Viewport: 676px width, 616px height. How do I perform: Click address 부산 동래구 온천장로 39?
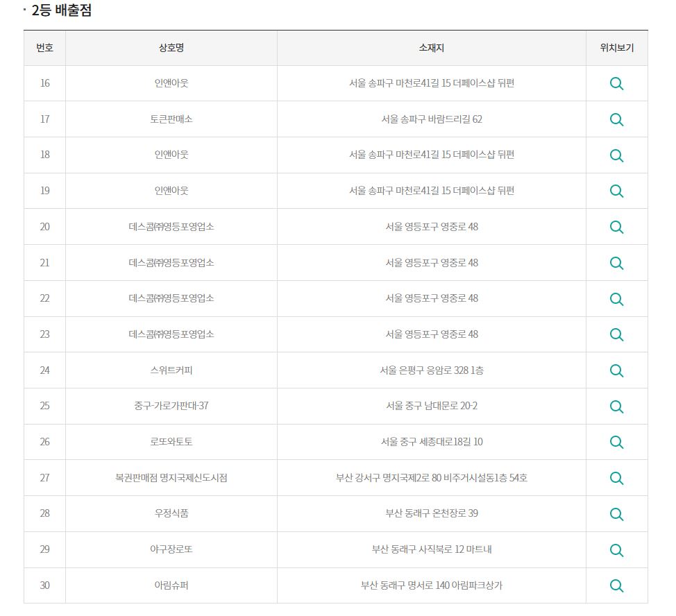pos(432,513)
